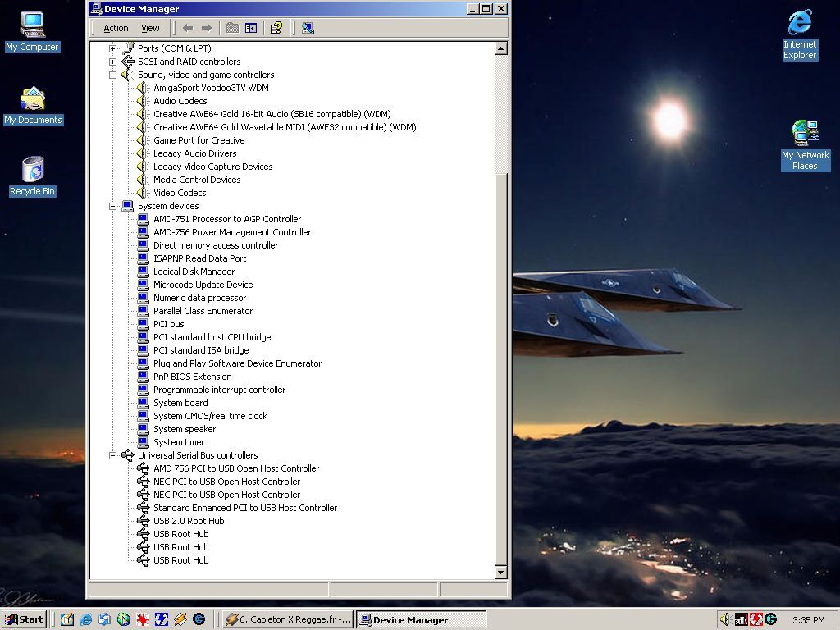The height and width of the screenshot is (630, 840).
Task: Click the Properties help toolbar icon
Action: pyautogui.click(x=276, y=28)
